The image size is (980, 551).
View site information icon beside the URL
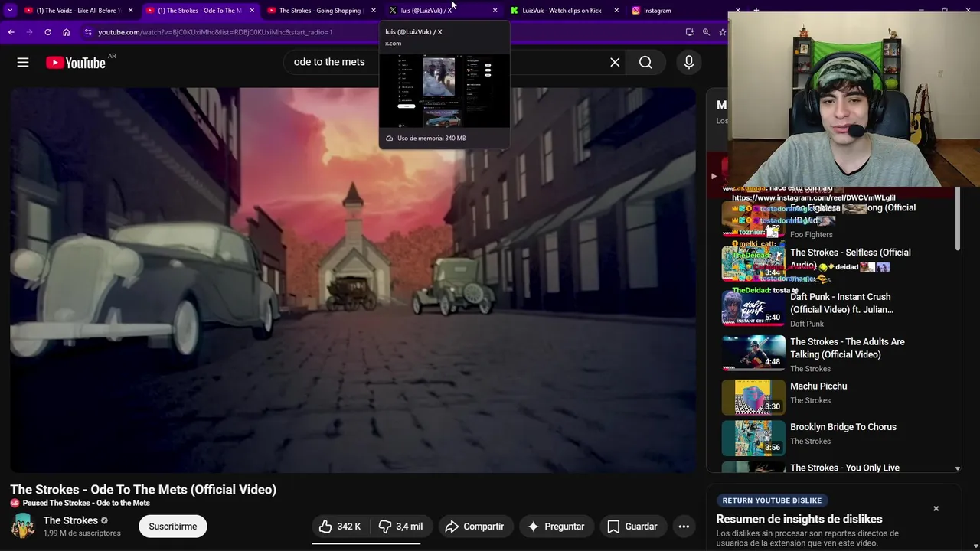tap(88, 32)
